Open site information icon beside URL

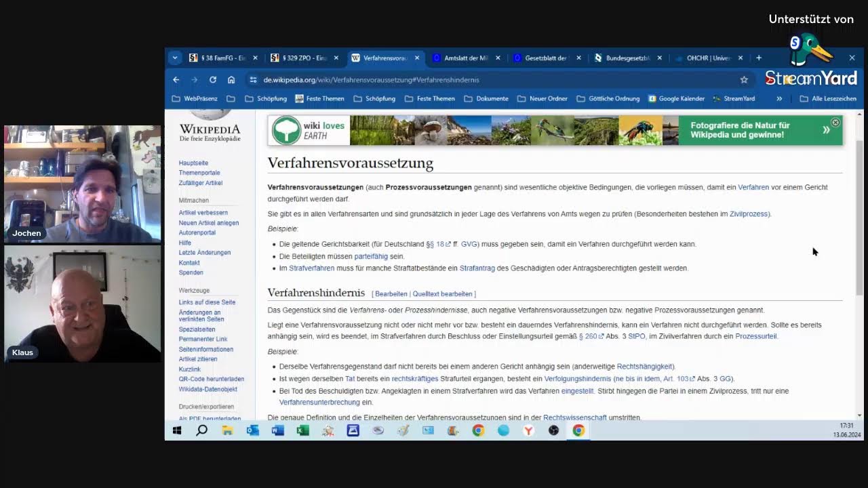tap(253, 80)
